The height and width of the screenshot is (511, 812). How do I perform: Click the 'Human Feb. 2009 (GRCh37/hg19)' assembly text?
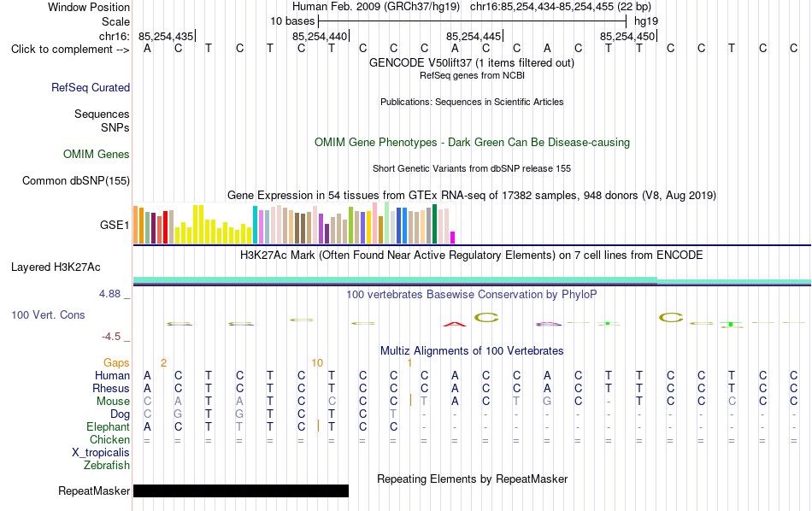point(376,7)
